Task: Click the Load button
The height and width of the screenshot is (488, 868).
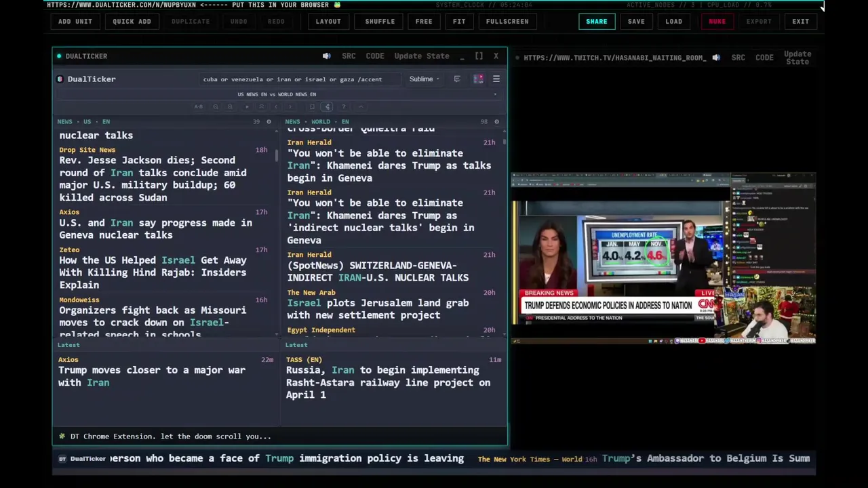Action: pyautogui.click(x=674, y=22)
